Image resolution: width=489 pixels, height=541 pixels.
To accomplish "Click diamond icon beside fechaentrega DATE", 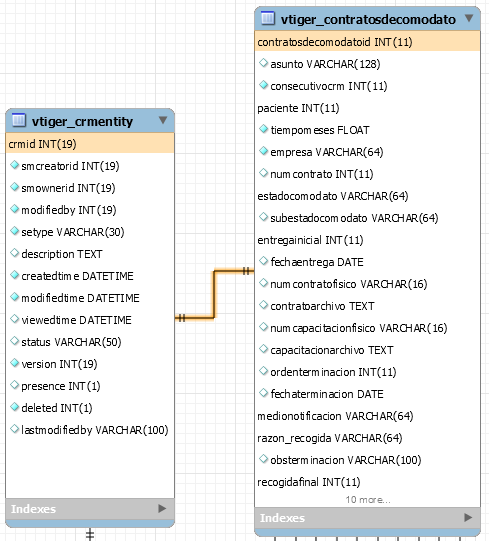I will pyautogui.click(x=263, y=261).
